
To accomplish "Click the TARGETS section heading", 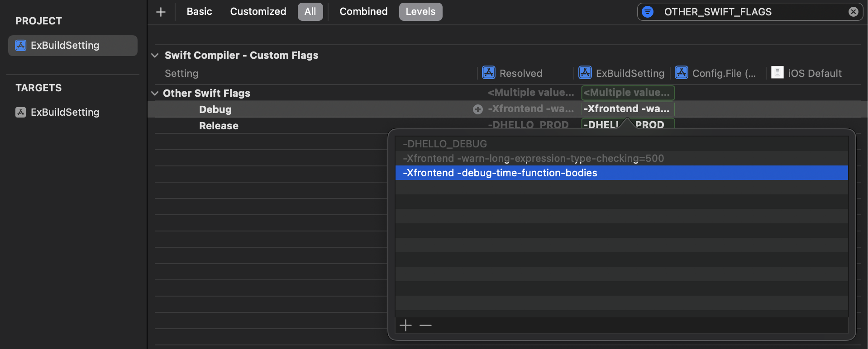I will [38, 88].
